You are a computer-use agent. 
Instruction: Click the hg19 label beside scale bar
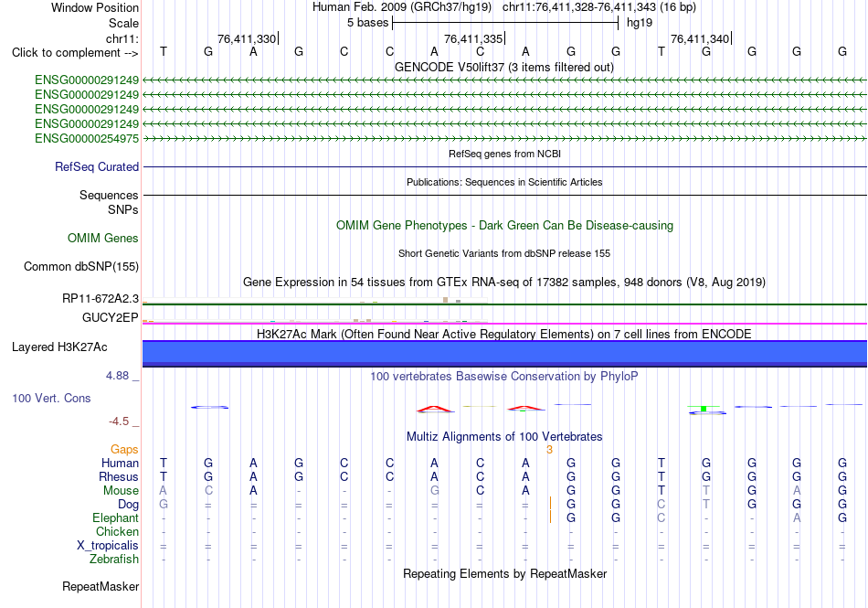[640, 23]
